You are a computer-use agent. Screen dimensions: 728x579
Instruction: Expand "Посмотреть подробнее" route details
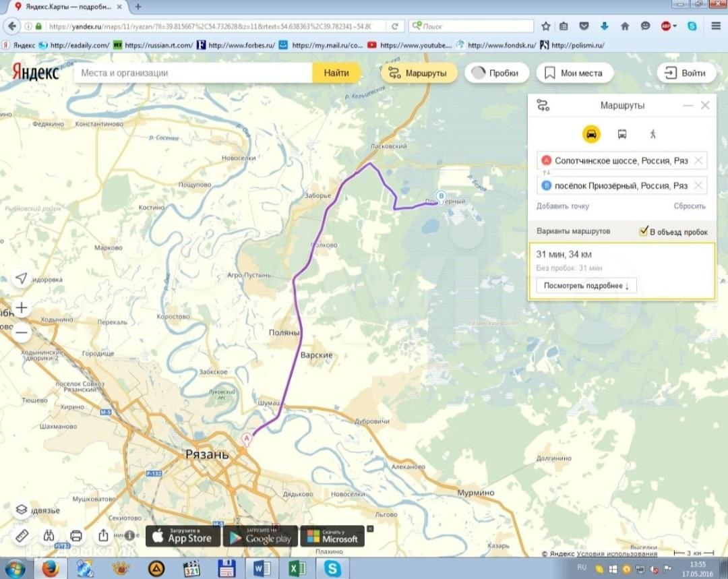(x=586, y=286)
